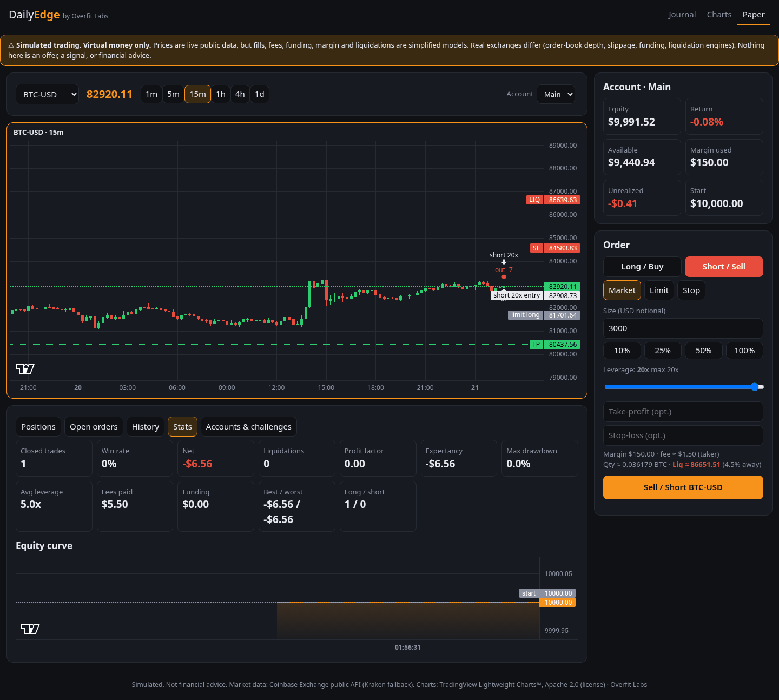Switch chart to the 15m timeframe
This screenshot has width=779, height=700.
[x=197, y=94]
